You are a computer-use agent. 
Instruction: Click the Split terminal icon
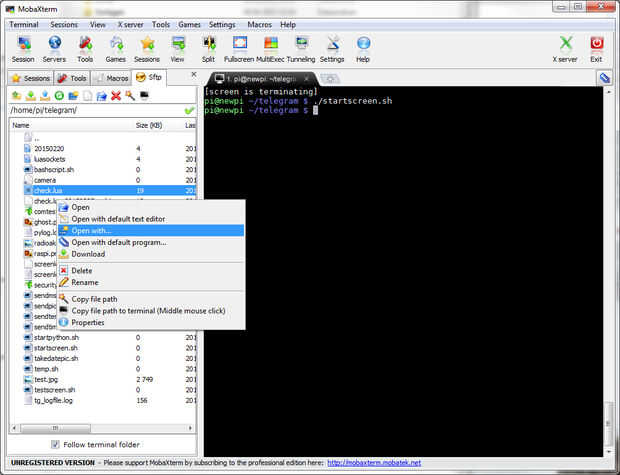point(209,49)
